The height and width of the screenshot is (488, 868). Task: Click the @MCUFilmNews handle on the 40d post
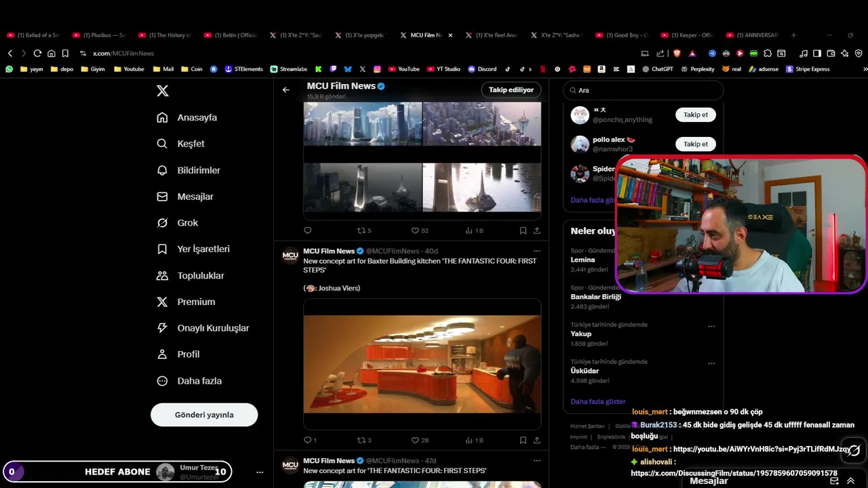(x=393, y=251)
